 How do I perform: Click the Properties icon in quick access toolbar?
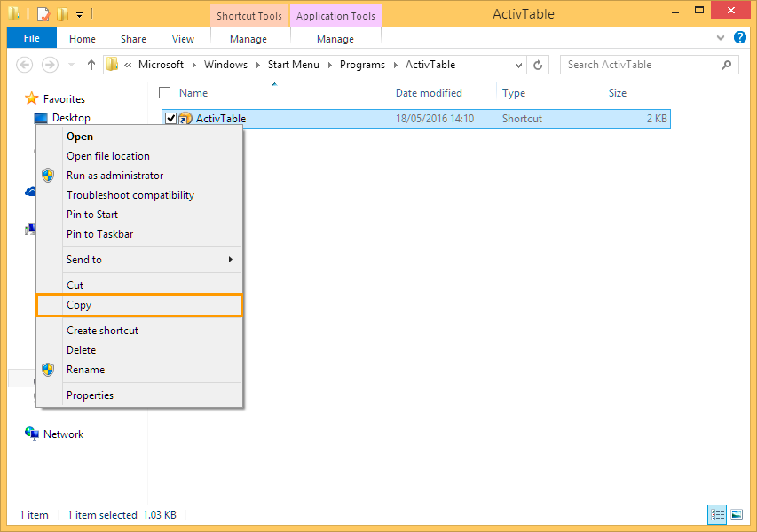click(43, 14)
